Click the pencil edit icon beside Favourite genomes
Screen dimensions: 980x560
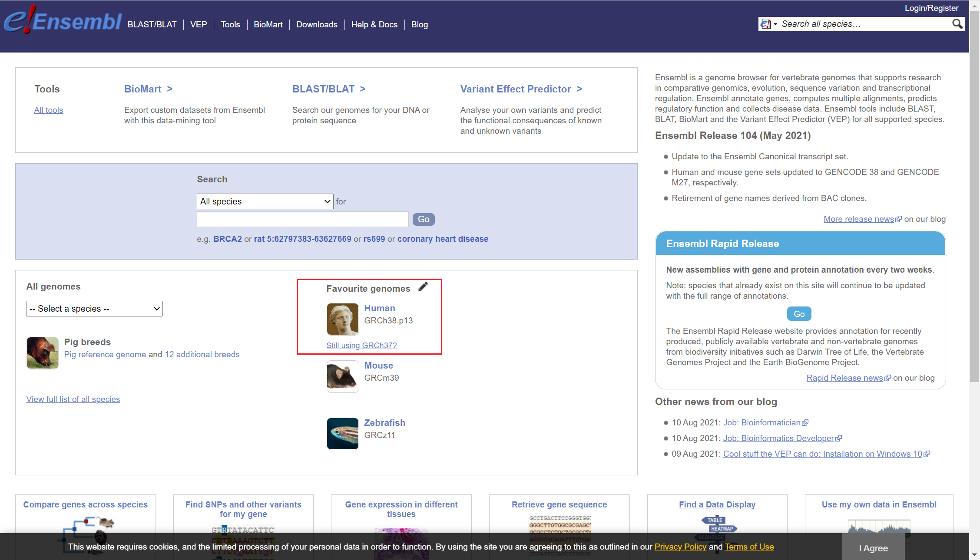pyautogui.click(x=423, y=287)
